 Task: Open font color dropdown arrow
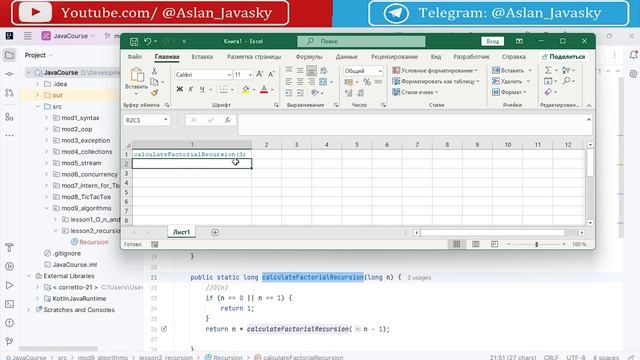[272, 90]
